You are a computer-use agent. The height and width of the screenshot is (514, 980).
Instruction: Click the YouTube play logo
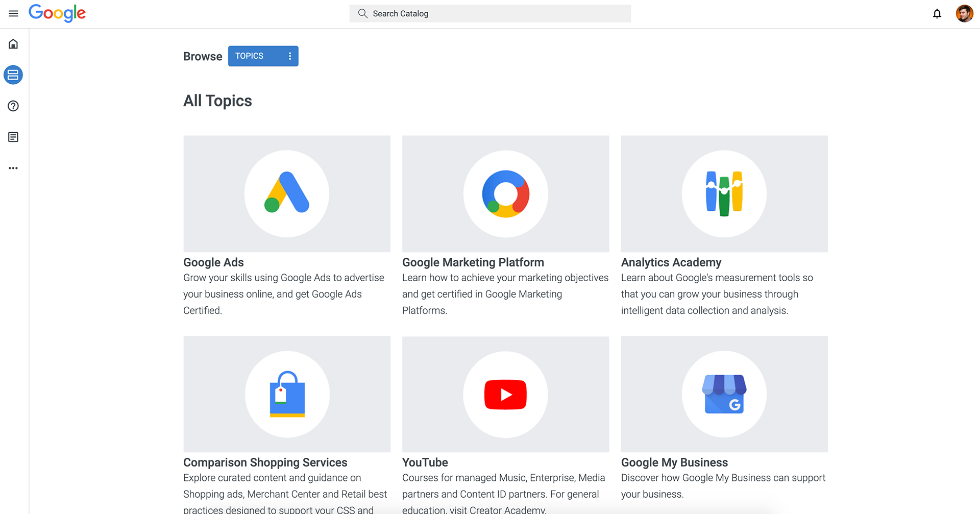(505, 394)
